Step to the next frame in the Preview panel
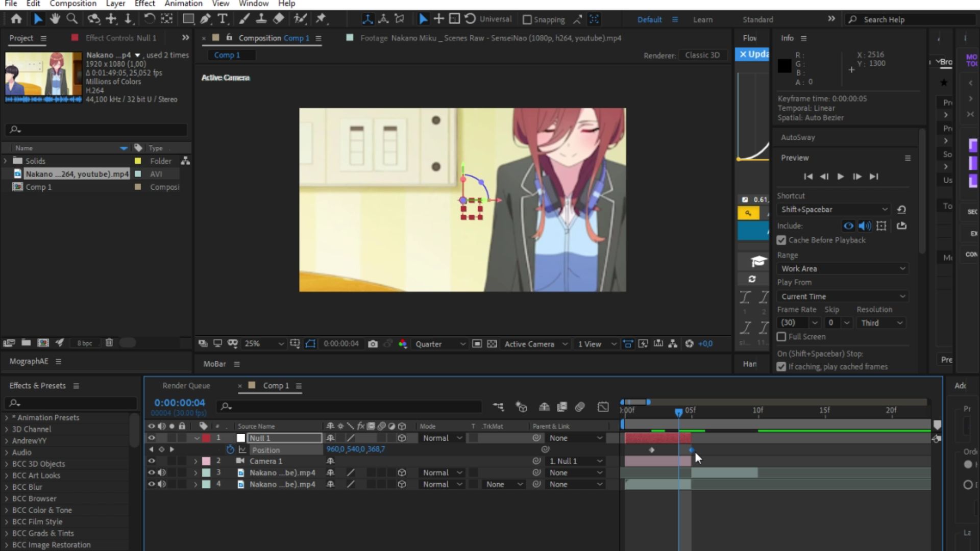 [x=857, y=177]
